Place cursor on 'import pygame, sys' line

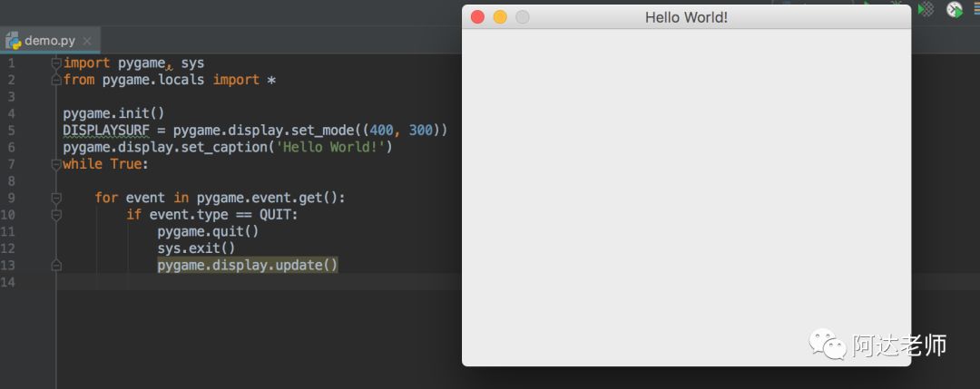tap(133, 63)
